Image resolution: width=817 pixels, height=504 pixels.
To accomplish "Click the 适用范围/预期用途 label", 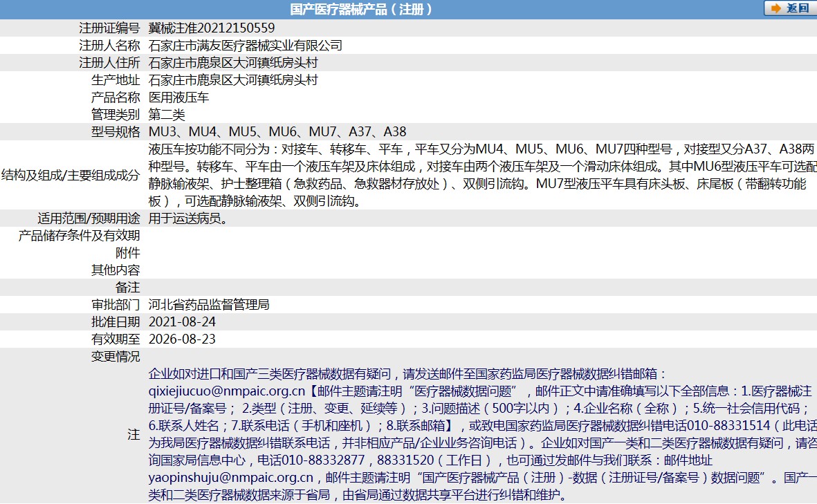I will point(89,218).
